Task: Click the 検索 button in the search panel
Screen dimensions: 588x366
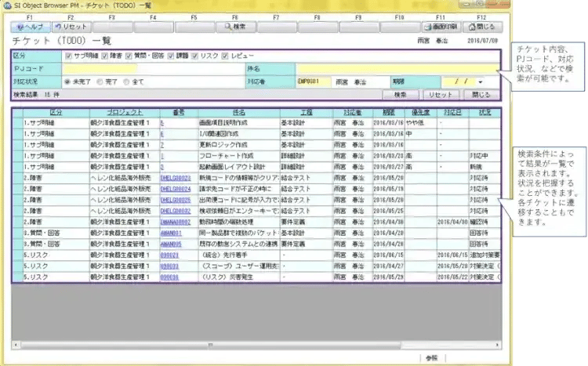Action: [400, 94]
